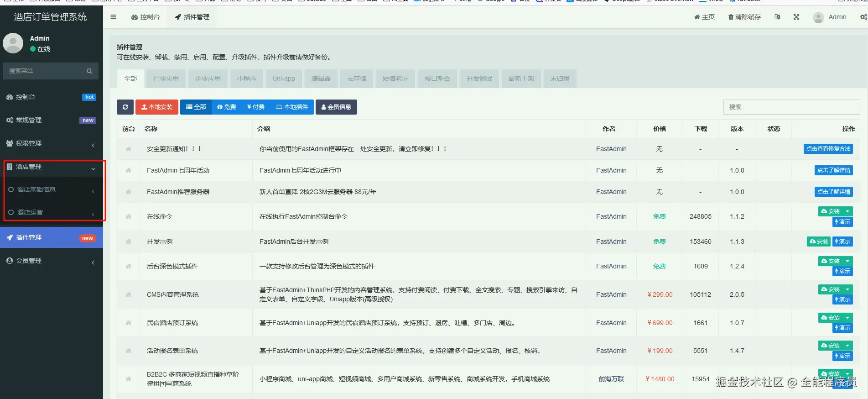This screenshot has width=868, height=399.
Task: Click 点击查看修复方法 button
Action: [x=828, y=149]
